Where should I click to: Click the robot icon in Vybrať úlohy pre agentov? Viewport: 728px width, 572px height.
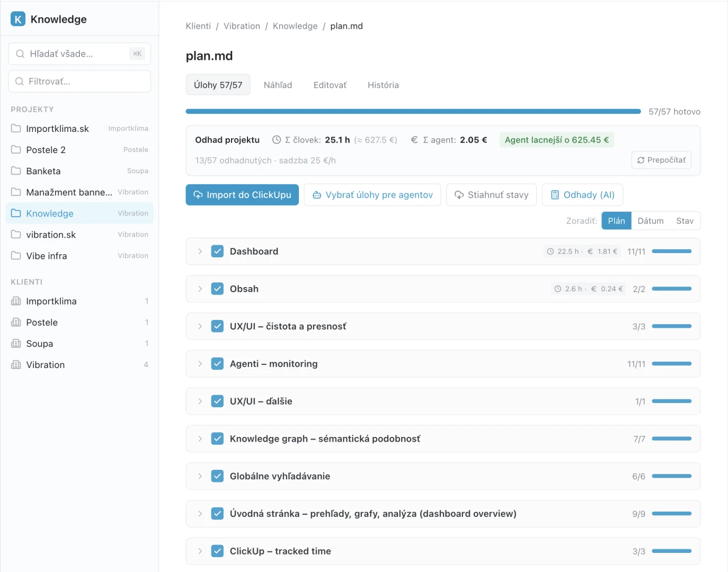click(x=317, y=195)
